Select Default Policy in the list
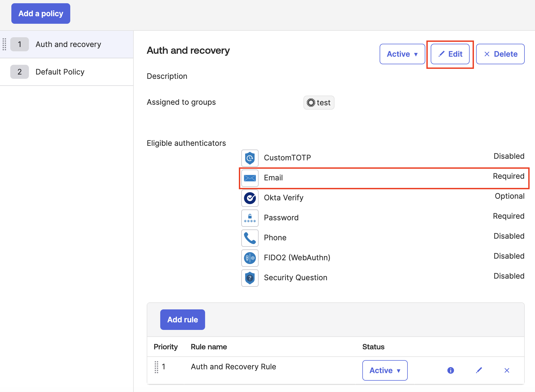 pyautogui.click(x=60, y=72)
